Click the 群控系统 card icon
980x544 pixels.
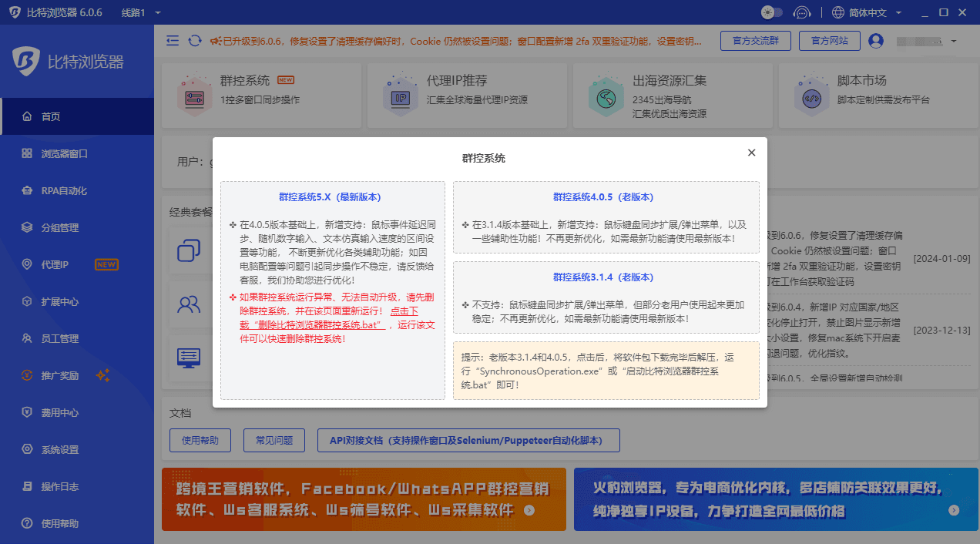tap(194, 96)
